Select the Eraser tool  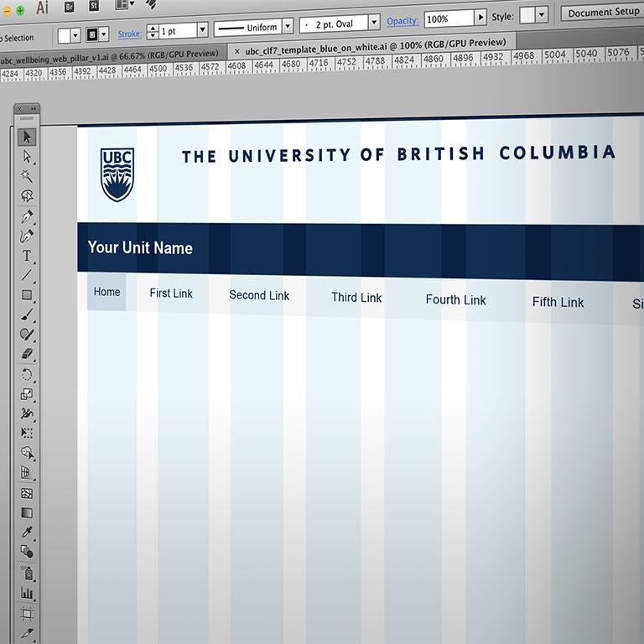pyautogui.click(x=27, y=354)
